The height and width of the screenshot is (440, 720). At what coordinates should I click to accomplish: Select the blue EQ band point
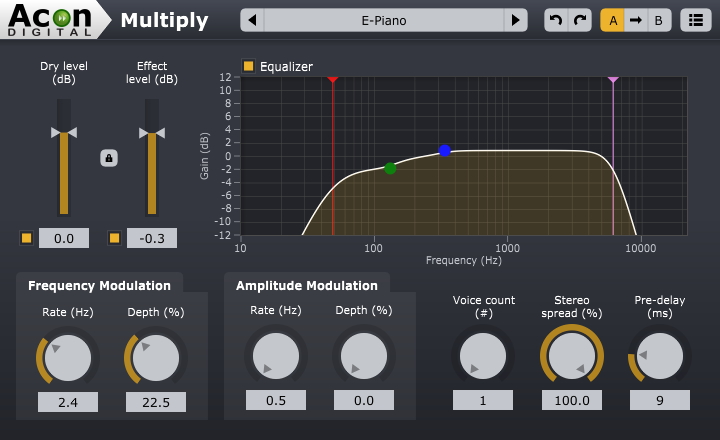point(444,150)
